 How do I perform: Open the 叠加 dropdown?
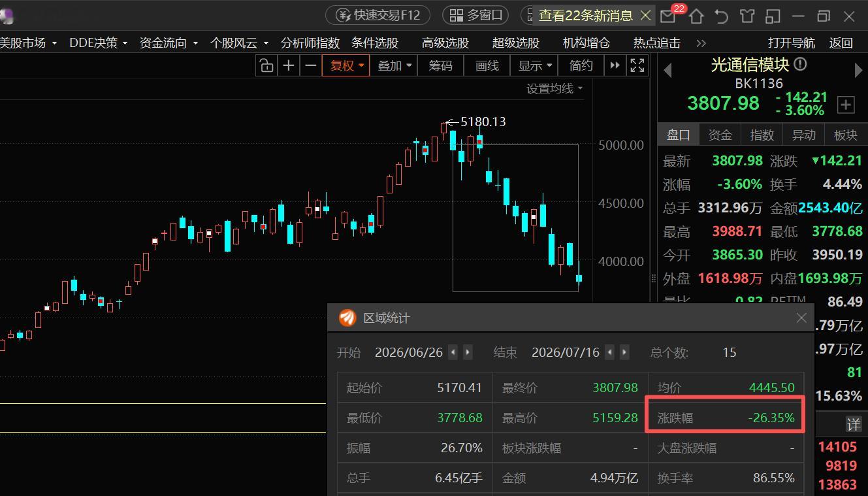point(394,65)
